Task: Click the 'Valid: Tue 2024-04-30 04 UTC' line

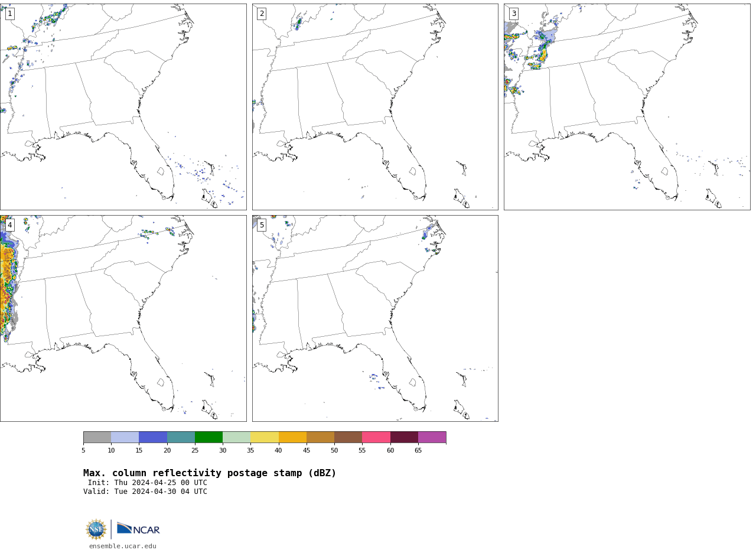Action: click(145, 492)
